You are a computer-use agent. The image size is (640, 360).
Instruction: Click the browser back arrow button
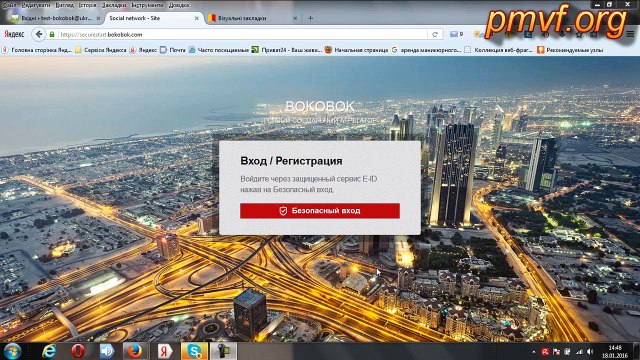[39, 34]
